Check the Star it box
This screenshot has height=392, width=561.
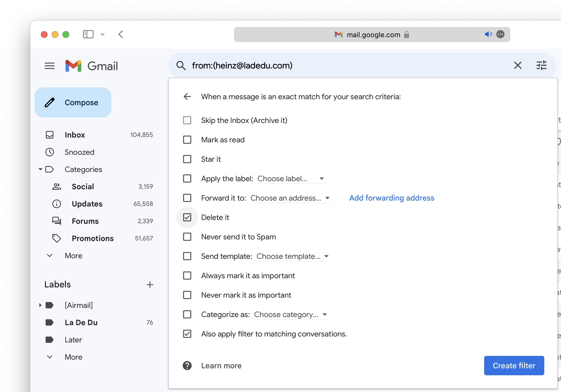pyautogui.click(x=187, y=159)
